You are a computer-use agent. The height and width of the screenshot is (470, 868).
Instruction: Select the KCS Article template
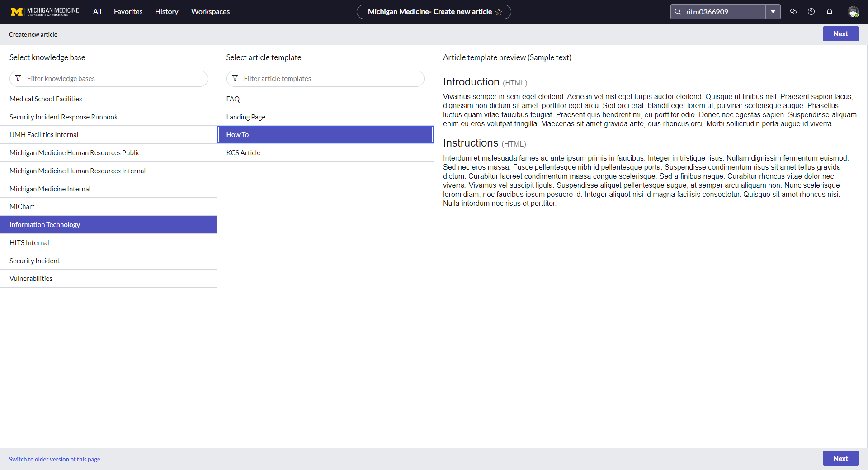243,152
